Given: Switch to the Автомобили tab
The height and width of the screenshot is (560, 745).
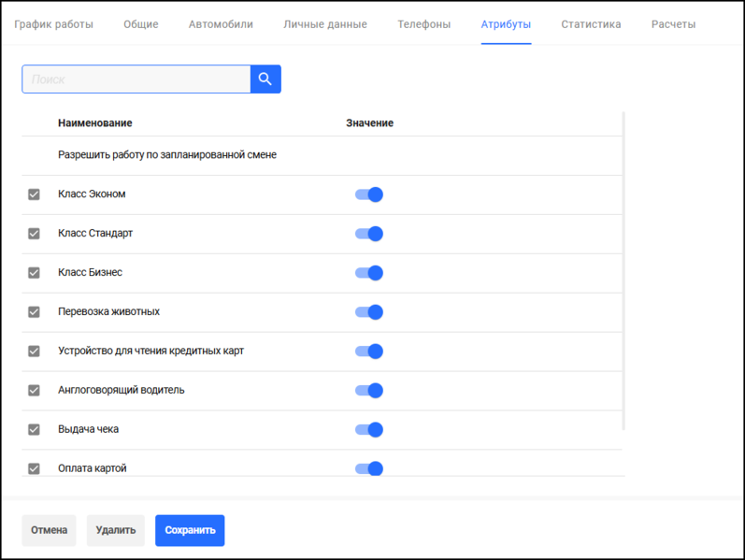Looking at the screenshot, I should pos(221,24).
